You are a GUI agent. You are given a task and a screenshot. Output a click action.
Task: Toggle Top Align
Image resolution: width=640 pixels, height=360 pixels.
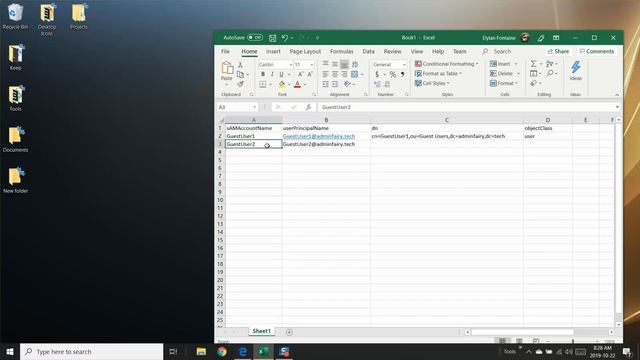325,64
